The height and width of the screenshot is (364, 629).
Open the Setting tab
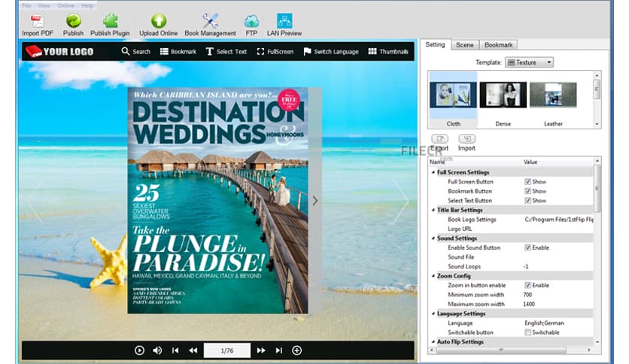[435, 44]
